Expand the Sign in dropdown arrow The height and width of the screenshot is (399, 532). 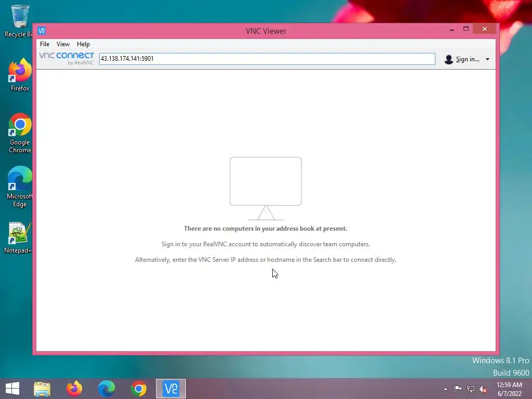487,59
